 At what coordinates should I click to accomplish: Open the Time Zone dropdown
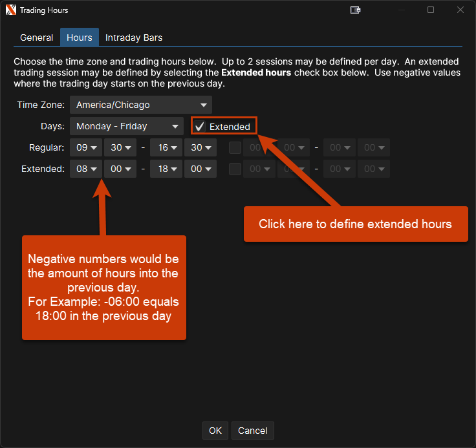141,105
